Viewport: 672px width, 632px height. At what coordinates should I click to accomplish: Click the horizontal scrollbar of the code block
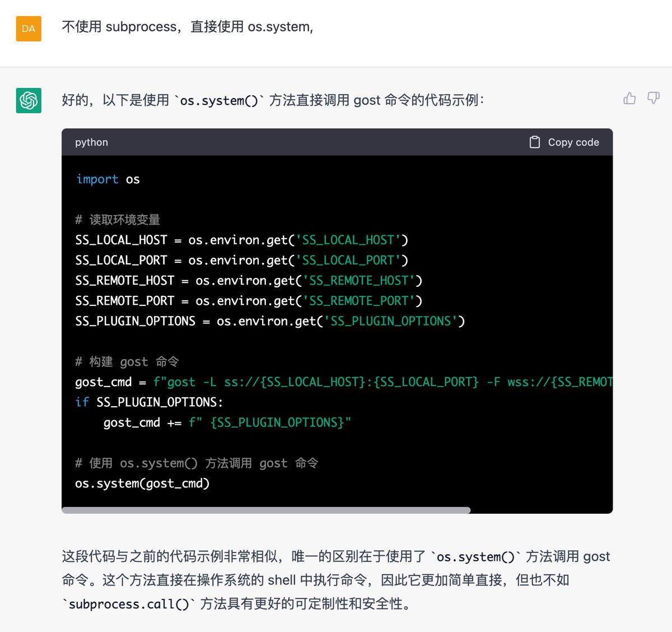click(266, 510)
